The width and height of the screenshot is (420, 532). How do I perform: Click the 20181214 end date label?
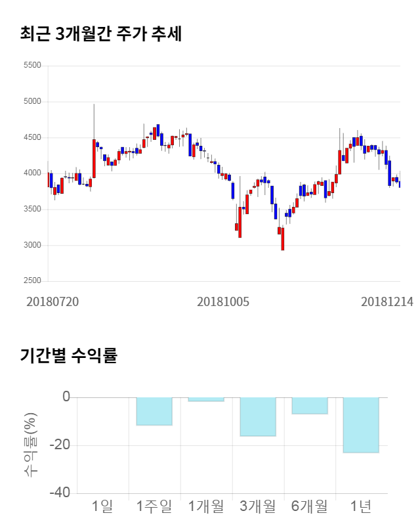coord(387,301)
